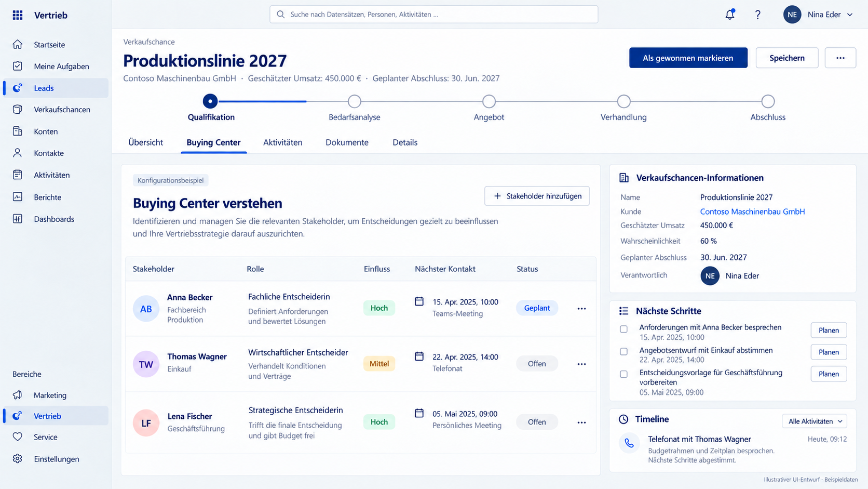Click the Leads sidebar icon

18,88
